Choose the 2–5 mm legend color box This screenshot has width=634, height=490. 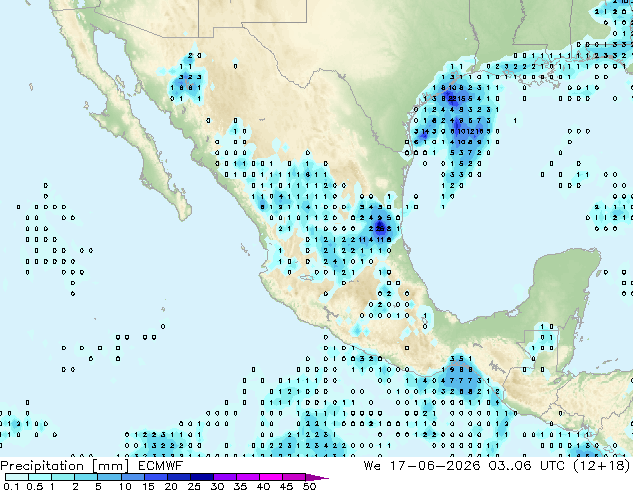tap(86, 477)
